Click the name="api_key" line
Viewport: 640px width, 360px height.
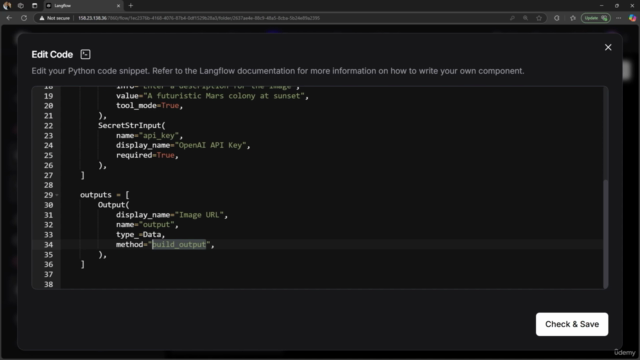[x=149, y=136]
